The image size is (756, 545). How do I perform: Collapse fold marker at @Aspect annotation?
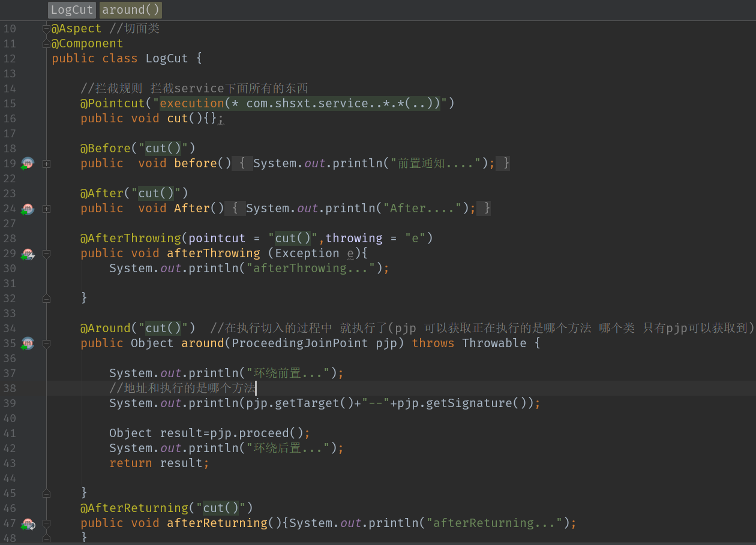coord(46,28)
